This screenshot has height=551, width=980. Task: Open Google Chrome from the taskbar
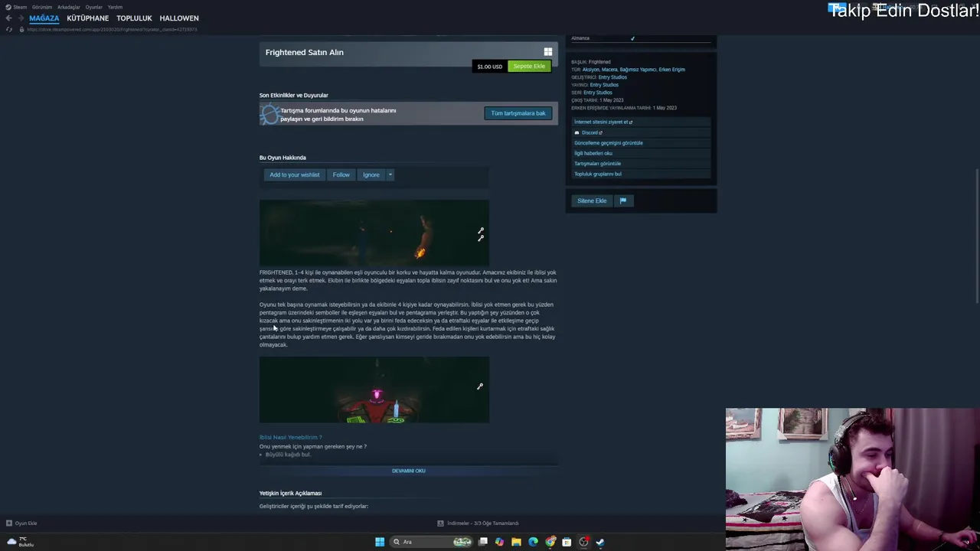[x=550, y=542]
